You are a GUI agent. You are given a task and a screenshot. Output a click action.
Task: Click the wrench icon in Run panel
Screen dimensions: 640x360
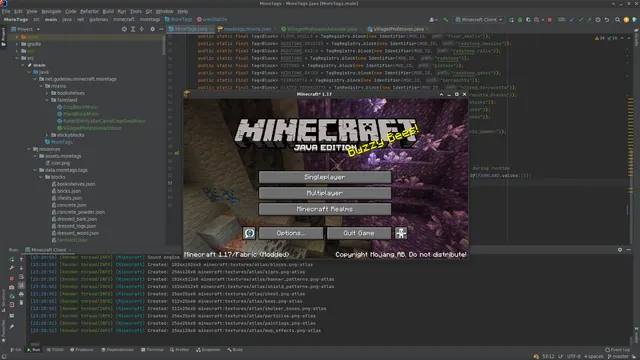(x=12, y=268)
